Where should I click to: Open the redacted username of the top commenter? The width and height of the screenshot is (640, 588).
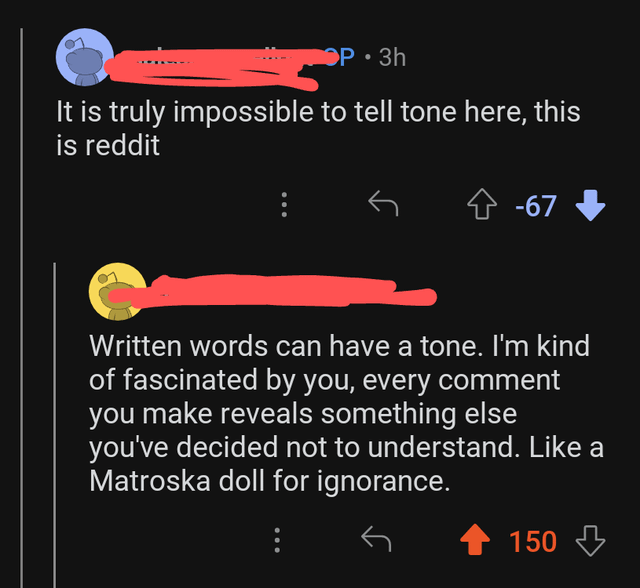point(210,60)
